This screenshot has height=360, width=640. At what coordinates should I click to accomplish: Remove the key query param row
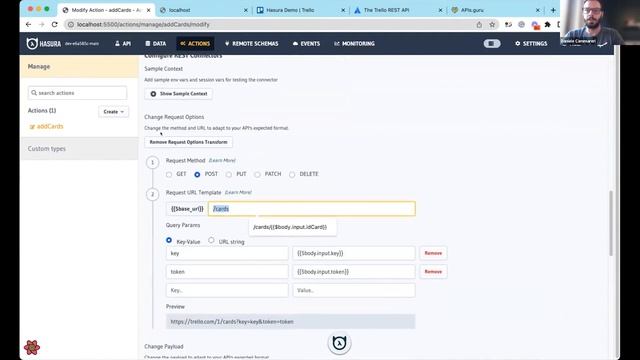pyautogui.click(x=433, y=253)
